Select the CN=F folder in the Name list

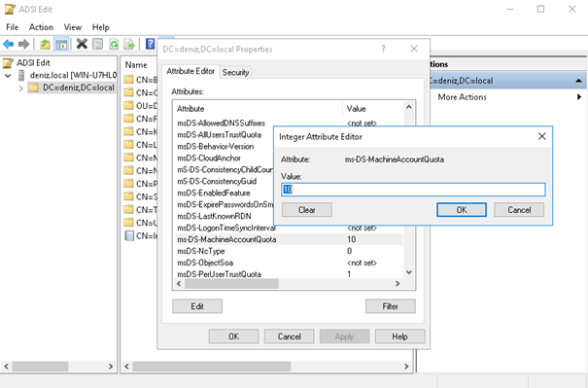(141, 119)
